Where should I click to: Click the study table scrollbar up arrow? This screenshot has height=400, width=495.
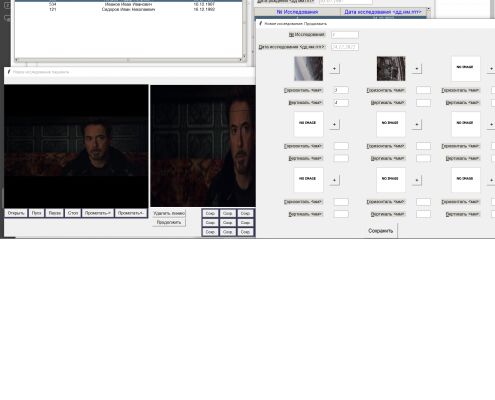(x=429, y=9)
